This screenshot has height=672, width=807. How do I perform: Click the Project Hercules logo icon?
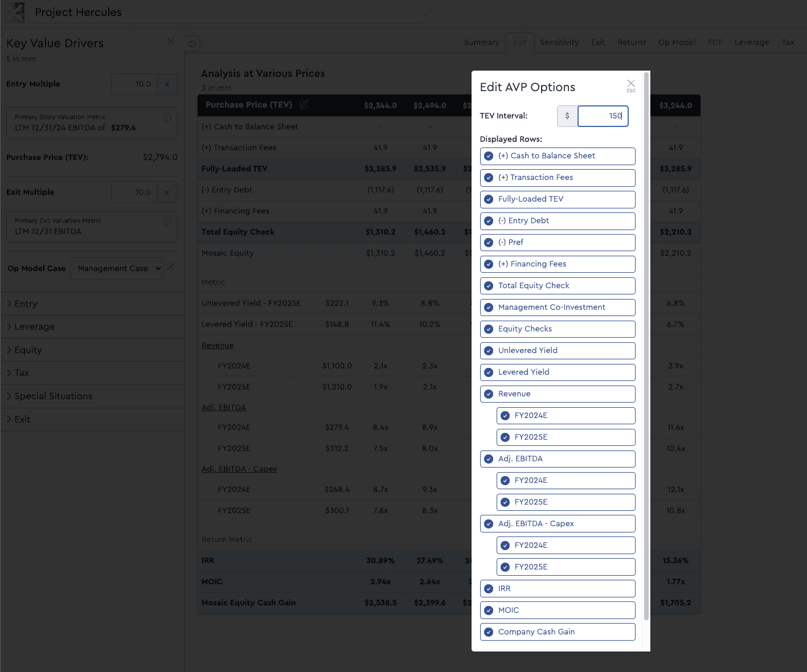(x=14, y=12)
